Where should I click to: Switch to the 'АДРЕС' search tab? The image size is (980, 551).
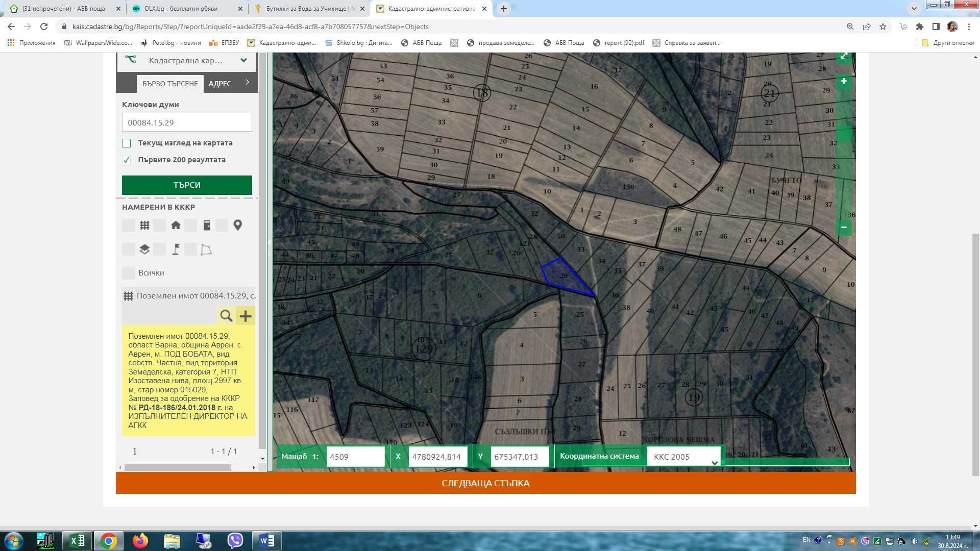(220, 84)
